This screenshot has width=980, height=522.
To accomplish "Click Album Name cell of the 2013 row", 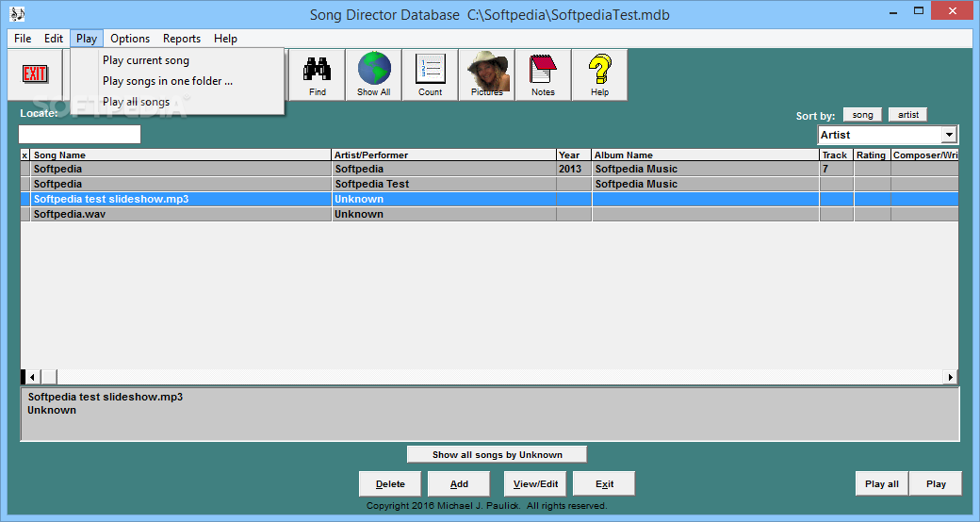I will tap(705, 169).
